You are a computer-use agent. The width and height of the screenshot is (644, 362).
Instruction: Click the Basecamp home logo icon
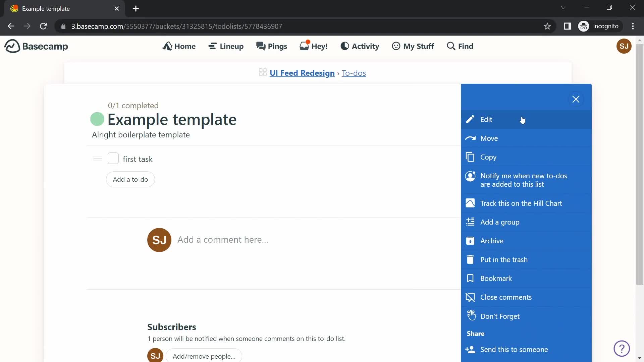[11, 46]
